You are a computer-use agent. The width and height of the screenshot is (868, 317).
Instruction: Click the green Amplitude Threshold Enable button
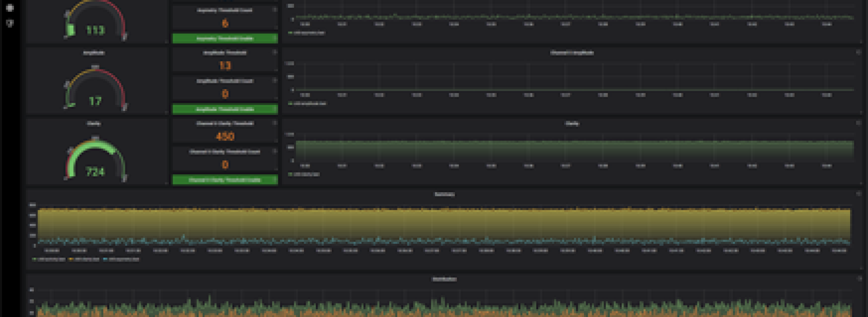(x=225, y=109)
